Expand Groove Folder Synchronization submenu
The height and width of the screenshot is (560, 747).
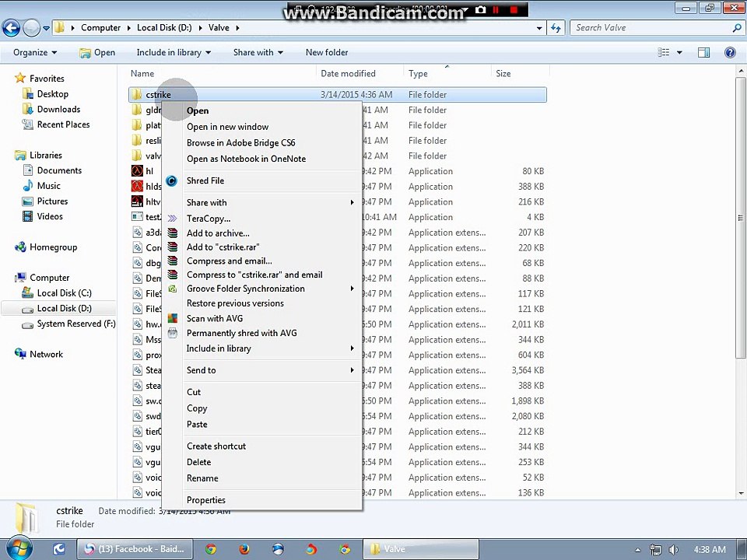(352, 289)
